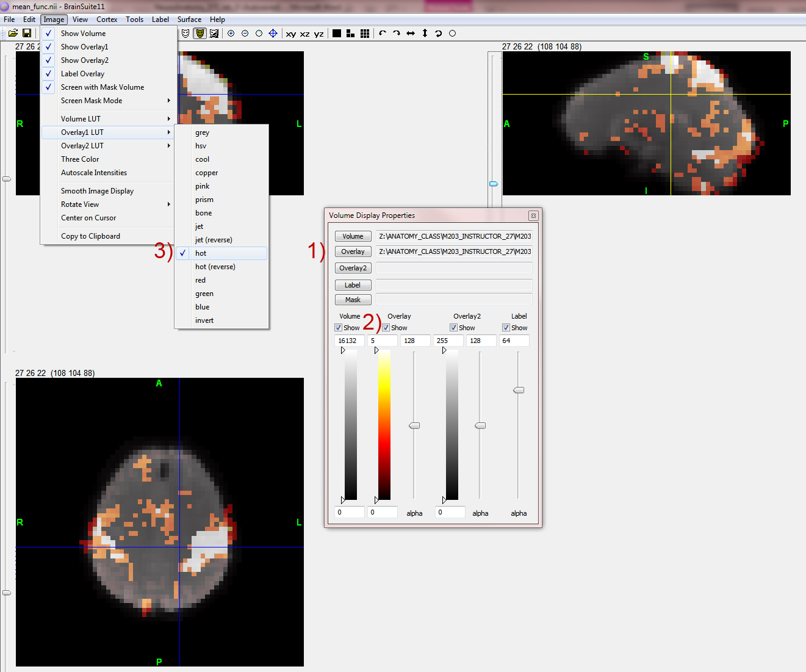
Task: Select the single-pane layout icon
Action: pyautogui.click(x=337, y=34)
